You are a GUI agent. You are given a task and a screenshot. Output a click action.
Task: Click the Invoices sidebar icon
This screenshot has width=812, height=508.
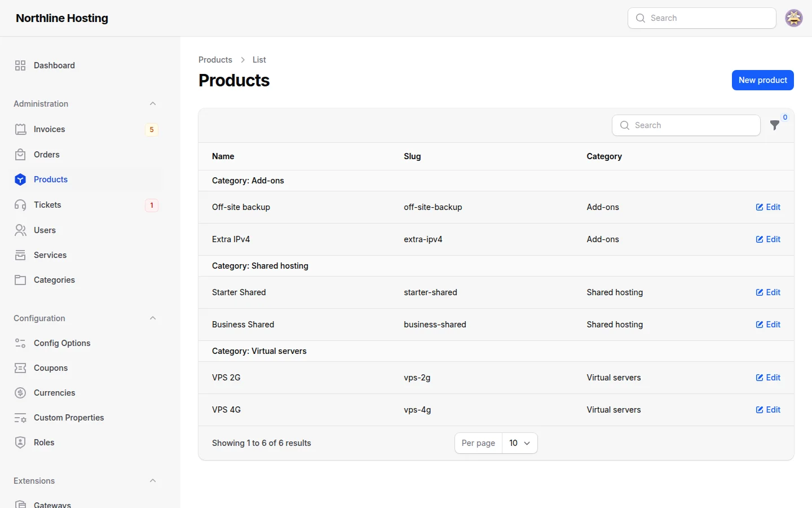click(x=20, y=129)
